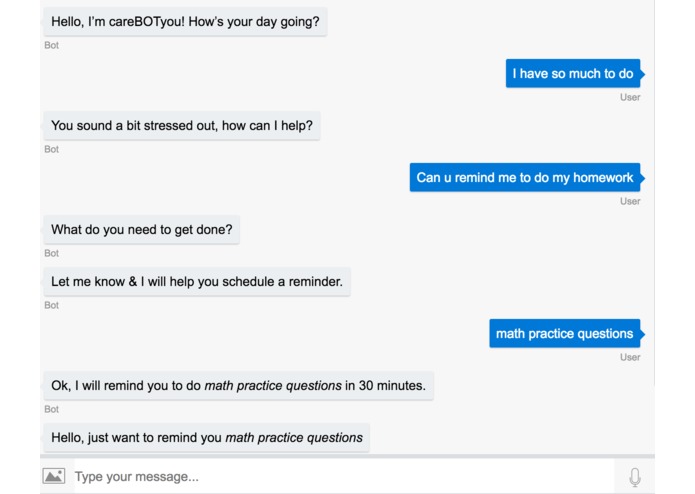Click the careBOTyou greeting message
The image size is (695, 494).
185,22
